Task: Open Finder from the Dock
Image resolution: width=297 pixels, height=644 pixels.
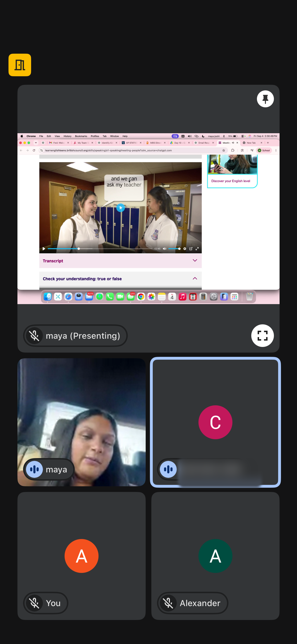Action: 47,297
